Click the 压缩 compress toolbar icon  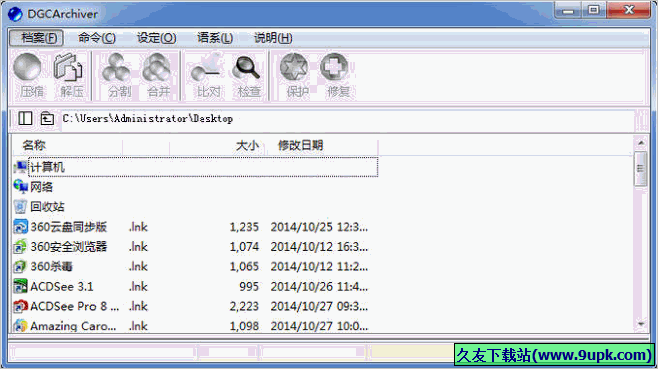[x=28, y=67]
